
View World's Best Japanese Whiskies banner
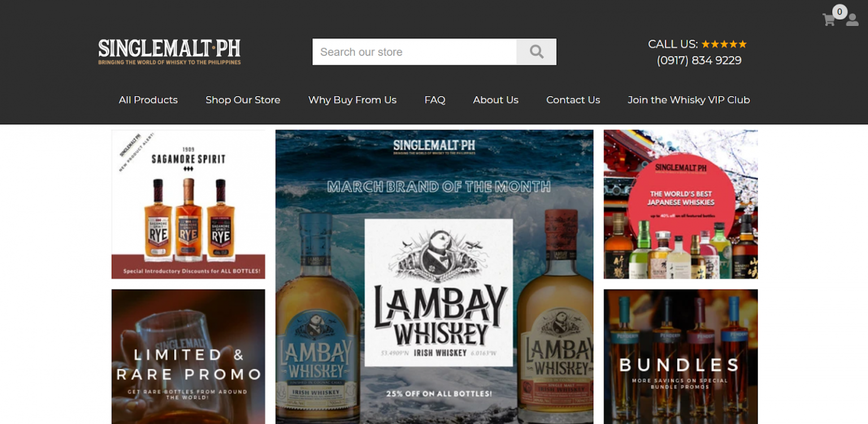click(x=680, y=204)
